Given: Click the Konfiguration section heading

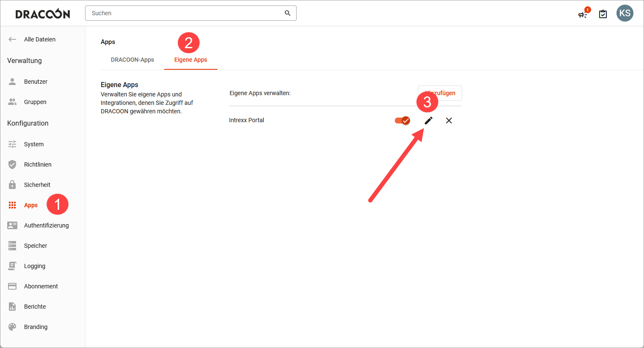Looking at the screenshot, I should point(28,123).
